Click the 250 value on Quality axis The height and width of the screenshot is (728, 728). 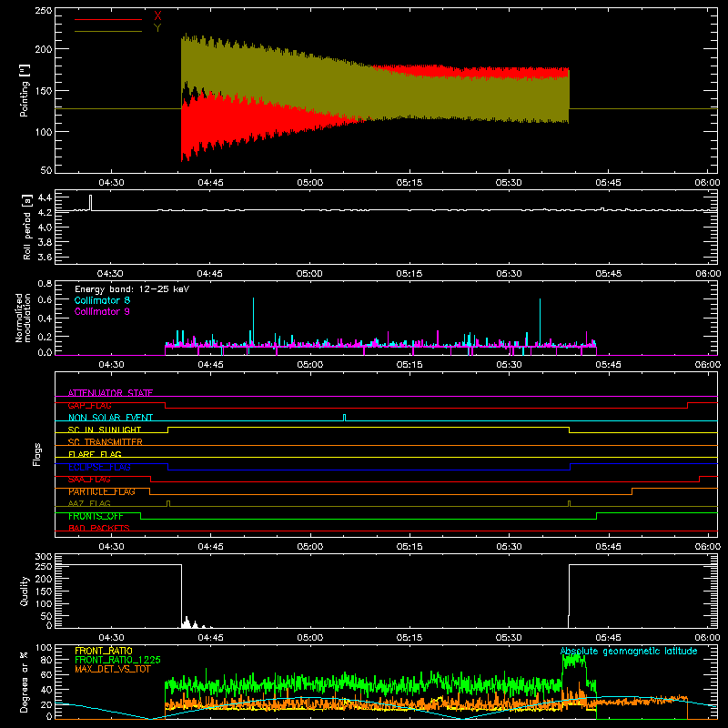point(43,567)
